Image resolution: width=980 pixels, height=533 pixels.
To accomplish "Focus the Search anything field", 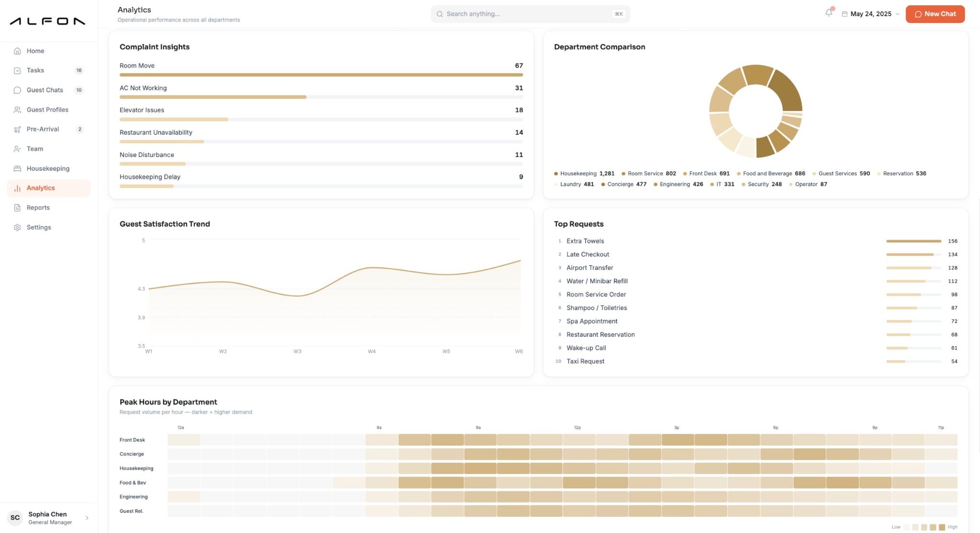I will [530, 14].
